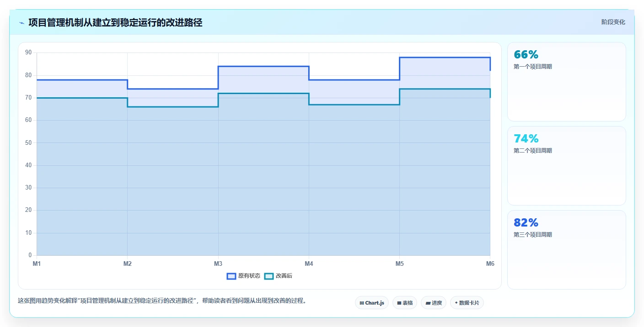Click the 第一个项目周期 caption

[533, 67]
